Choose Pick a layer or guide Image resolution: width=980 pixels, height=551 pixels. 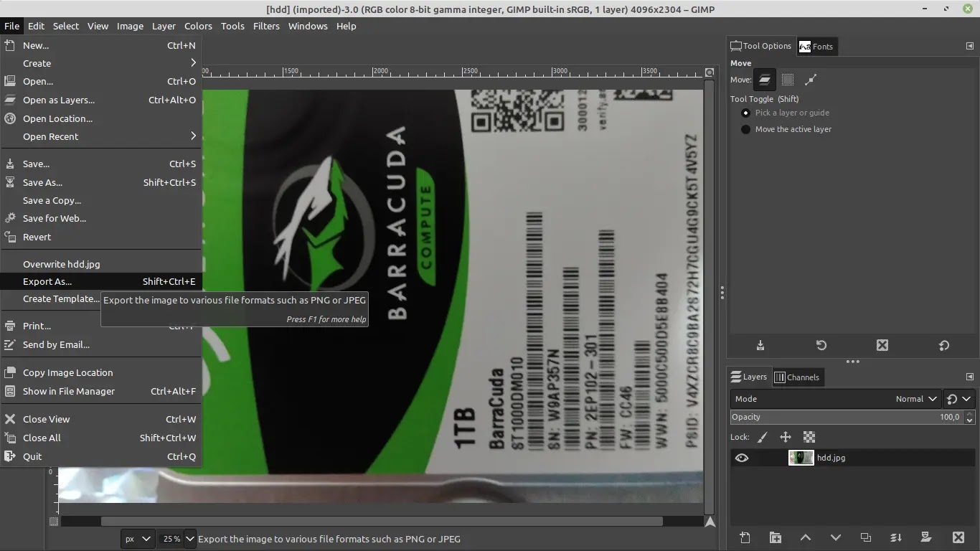(786, 113)
